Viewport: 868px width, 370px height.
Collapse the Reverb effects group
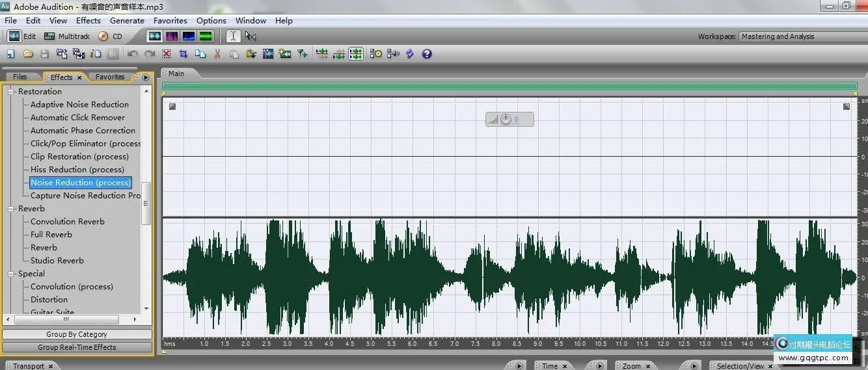(x=11, y=209)
